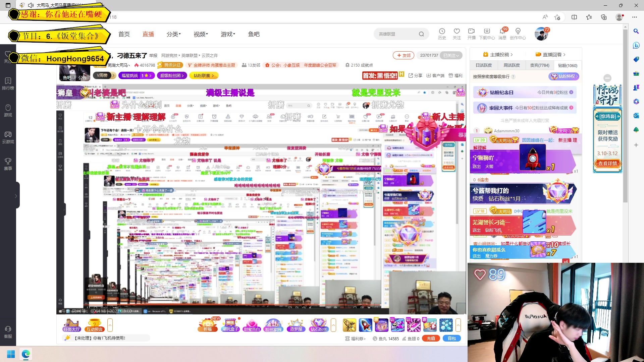The width and height of the screenshot is (644, 362).
Task: Open 粉丝家园 icon
Action: (x=273, y=325)
